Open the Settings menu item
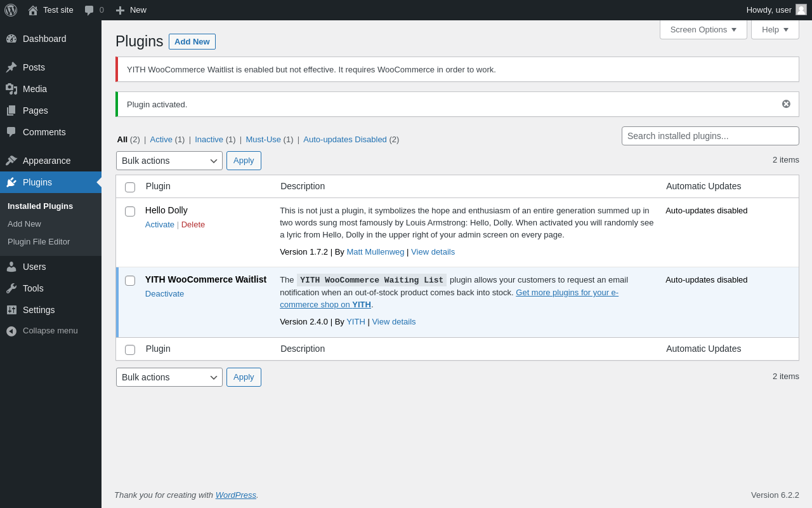 click(x=39, y=310)
